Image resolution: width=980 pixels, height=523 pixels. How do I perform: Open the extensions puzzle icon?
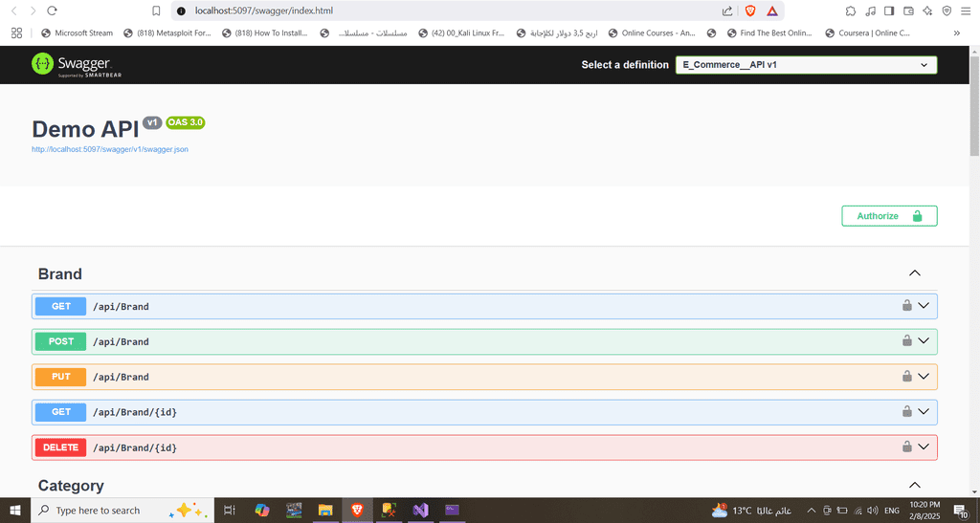pyautogui.click(x=851, y=11)
